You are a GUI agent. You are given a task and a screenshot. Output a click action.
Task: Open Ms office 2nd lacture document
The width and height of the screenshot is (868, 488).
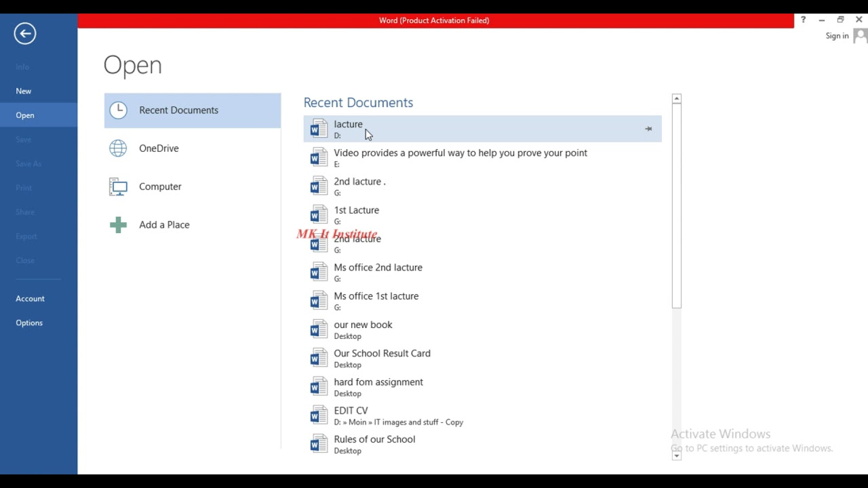pyautogui.click(x=482, y=272)
